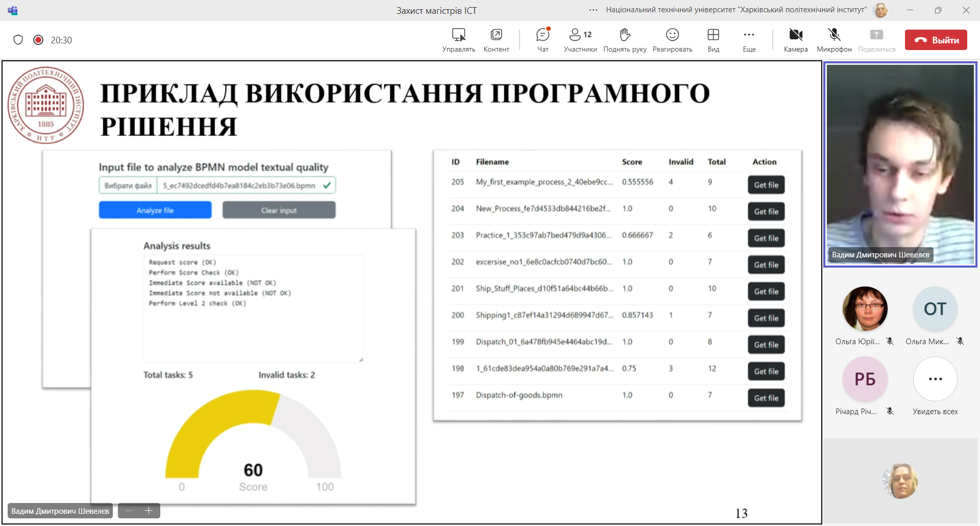980x526 pixels.
Task: Click the Leave (Выйти) button
Action: click(936, 40)
